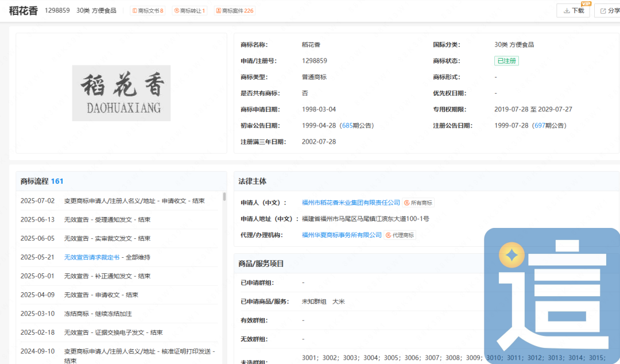The height and width of the screenshot is (364, 620).
Task: Click the icon in 商标案件 tag
Action: point(218,11)
